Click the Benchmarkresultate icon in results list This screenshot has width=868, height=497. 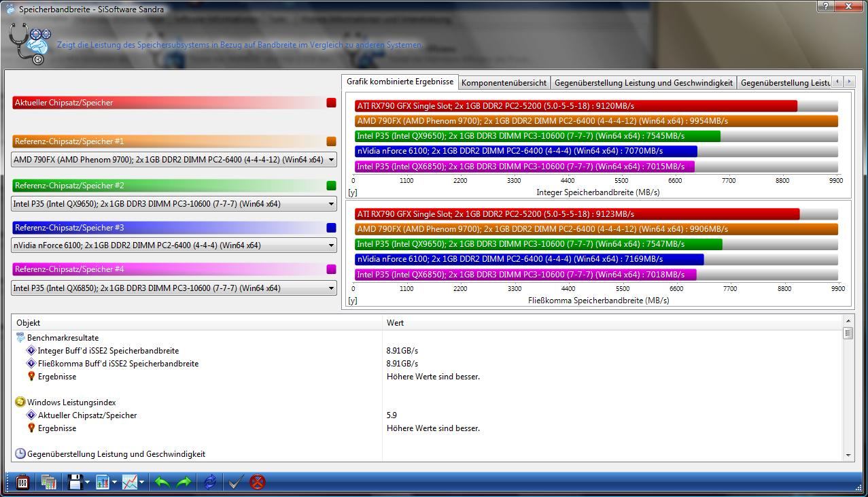(x=20, y=337)
